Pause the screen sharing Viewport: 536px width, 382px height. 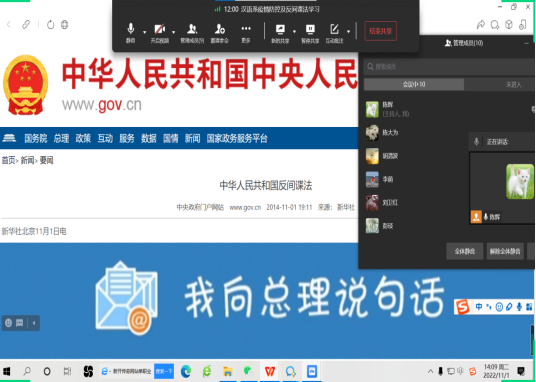(x=310, y=33)
